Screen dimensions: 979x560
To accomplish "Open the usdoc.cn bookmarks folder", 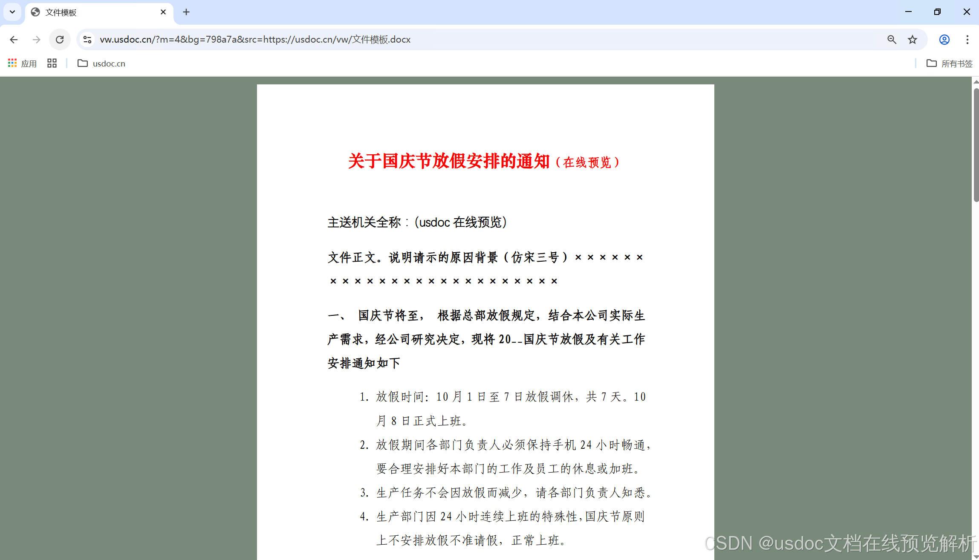I will (x=101, y=63).
